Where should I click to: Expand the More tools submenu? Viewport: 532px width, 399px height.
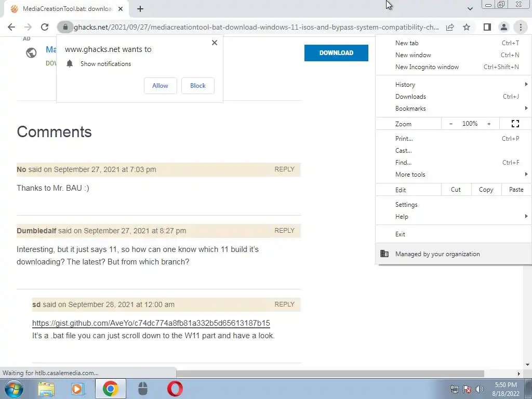coord(454,175)
